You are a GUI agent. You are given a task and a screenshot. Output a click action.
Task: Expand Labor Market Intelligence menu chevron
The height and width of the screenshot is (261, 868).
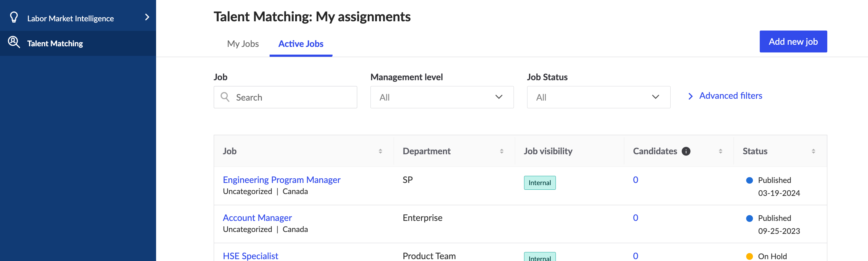147,17
